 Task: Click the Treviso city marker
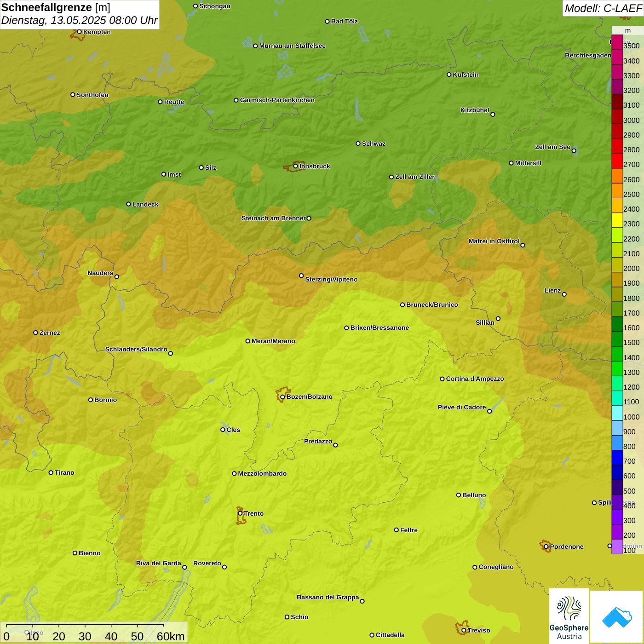pyautogui.click(x=464, y=630)
